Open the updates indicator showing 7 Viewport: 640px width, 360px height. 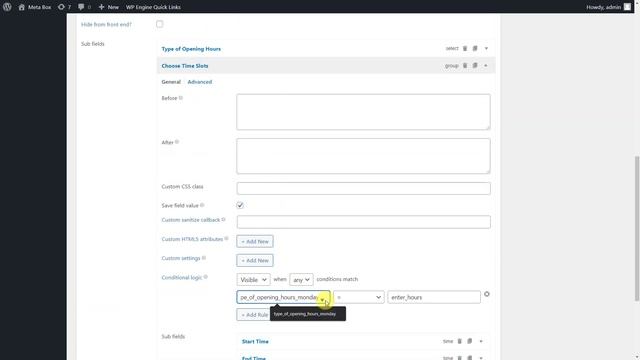pyautogui.click(x=64, y=7)
